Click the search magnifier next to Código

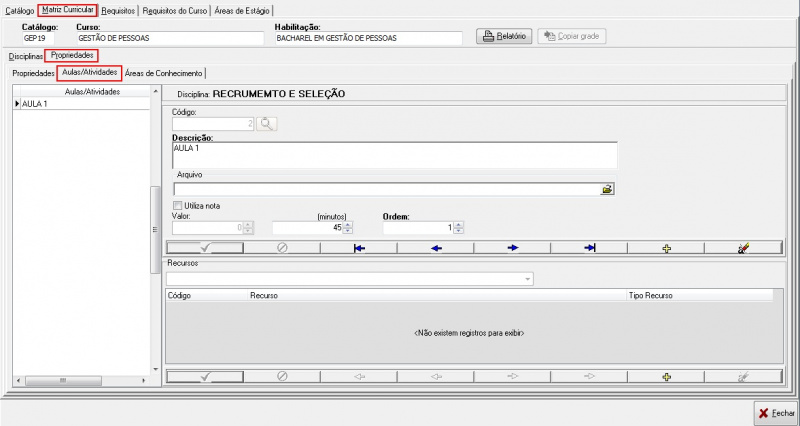click(266, 124)
